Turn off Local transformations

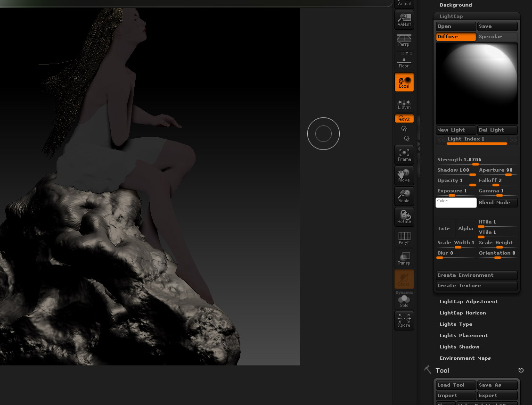404,82
